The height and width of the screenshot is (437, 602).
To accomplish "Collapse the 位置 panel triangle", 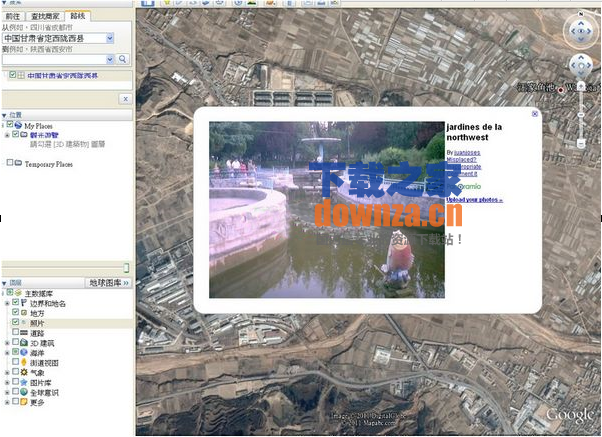I will click(x=4, y=115).
